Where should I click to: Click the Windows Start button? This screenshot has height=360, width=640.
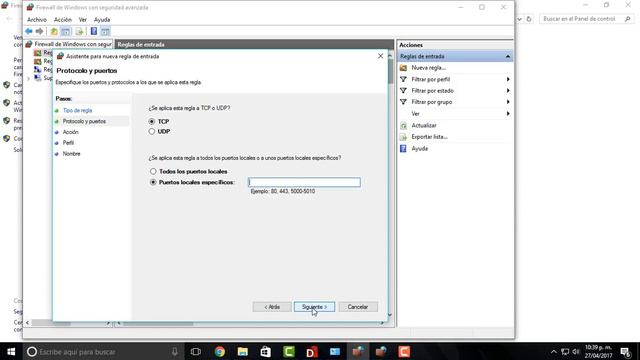[x=11, y=351]
